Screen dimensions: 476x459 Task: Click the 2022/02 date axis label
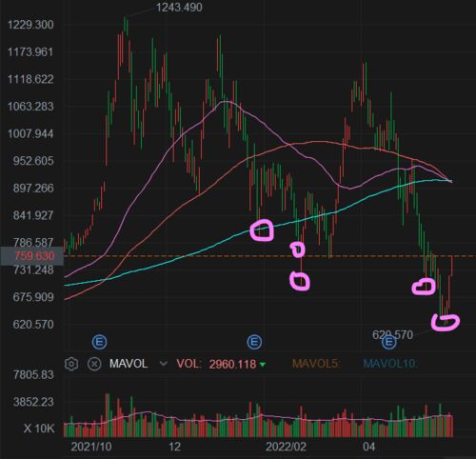coord(286,447)
